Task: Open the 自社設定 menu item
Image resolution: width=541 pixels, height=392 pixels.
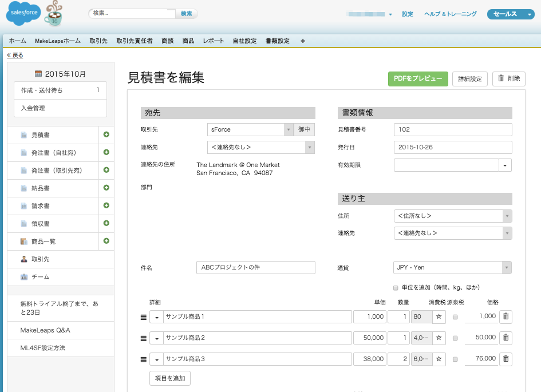Action: [244, 41]
